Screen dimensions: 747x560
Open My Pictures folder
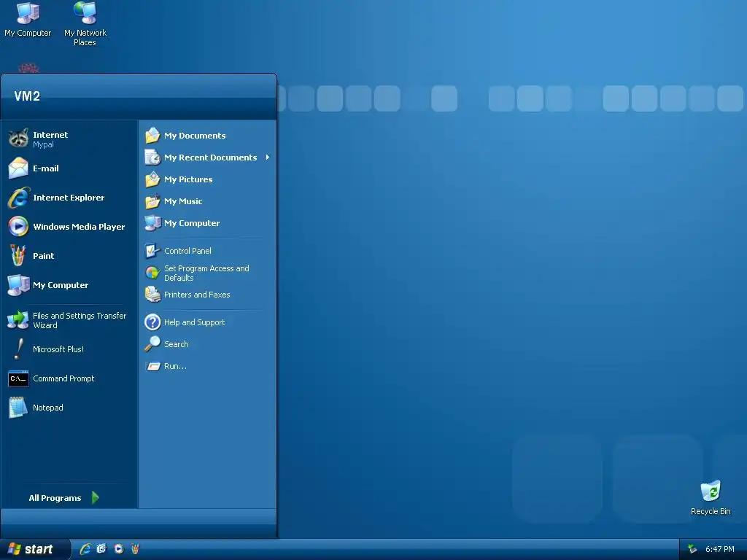[208, 179]
